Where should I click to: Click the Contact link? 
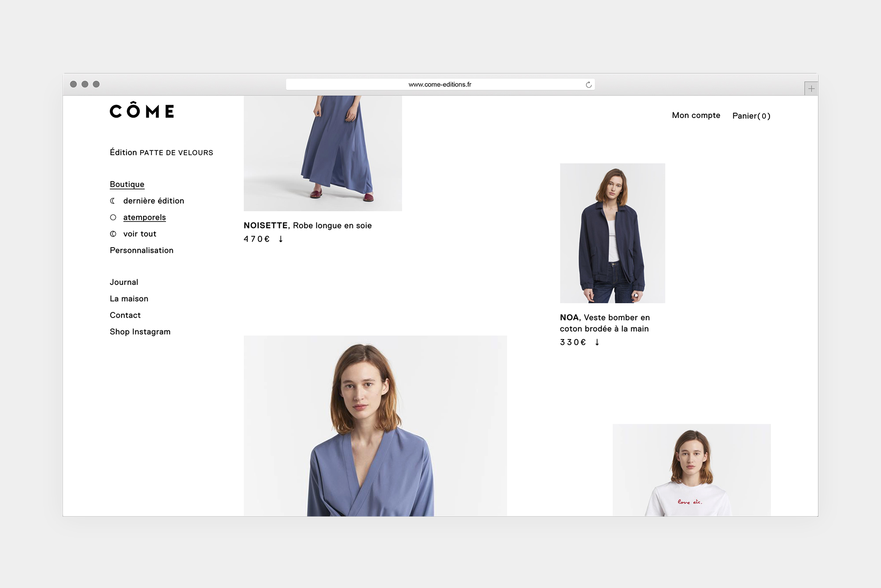125,315
